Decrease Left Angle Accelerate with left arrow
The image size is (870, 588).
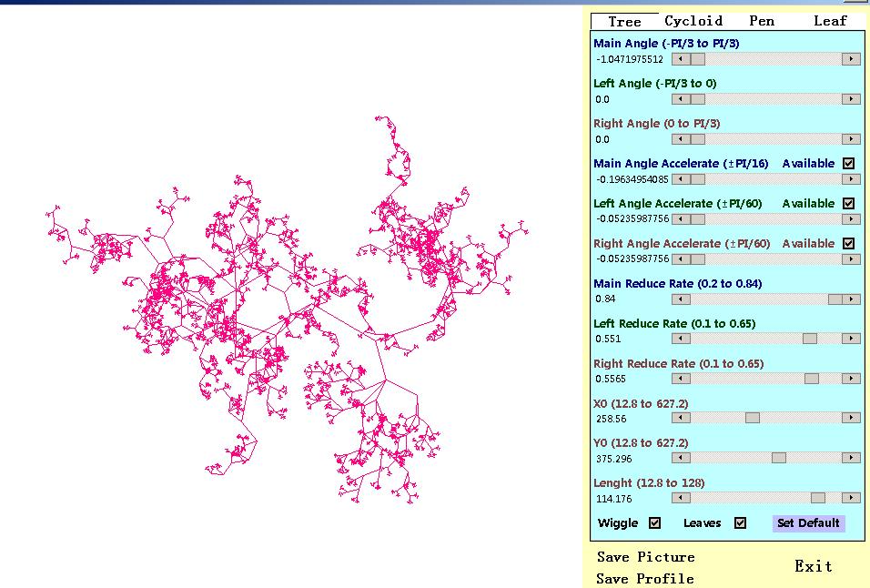tap(681, 219)
